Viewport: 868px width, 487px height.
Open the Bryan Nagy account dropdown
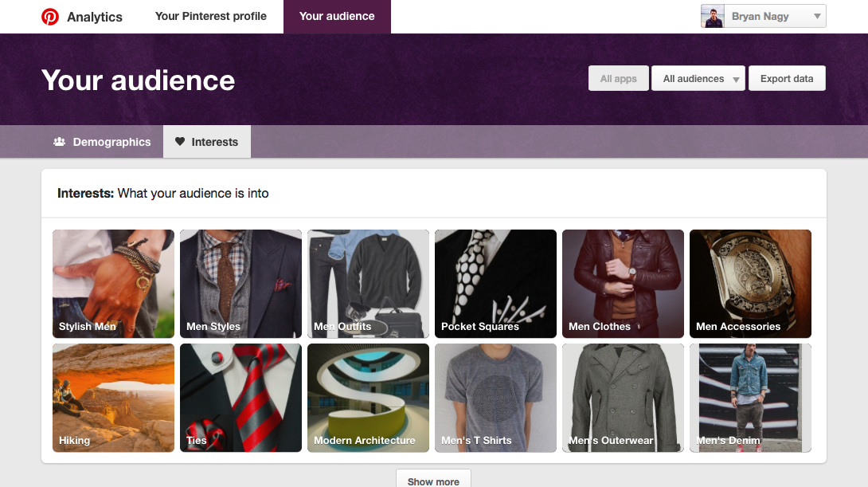click(816, 17)
